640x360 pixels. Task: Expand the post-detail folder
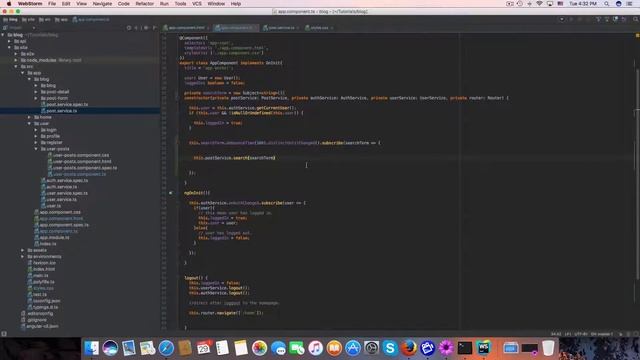36,92
